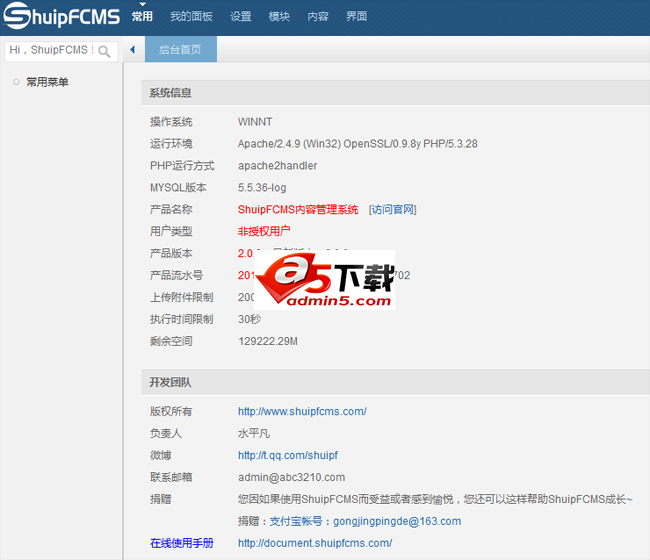
Task: Click the 联系邮箱 label
Action: 171,478
